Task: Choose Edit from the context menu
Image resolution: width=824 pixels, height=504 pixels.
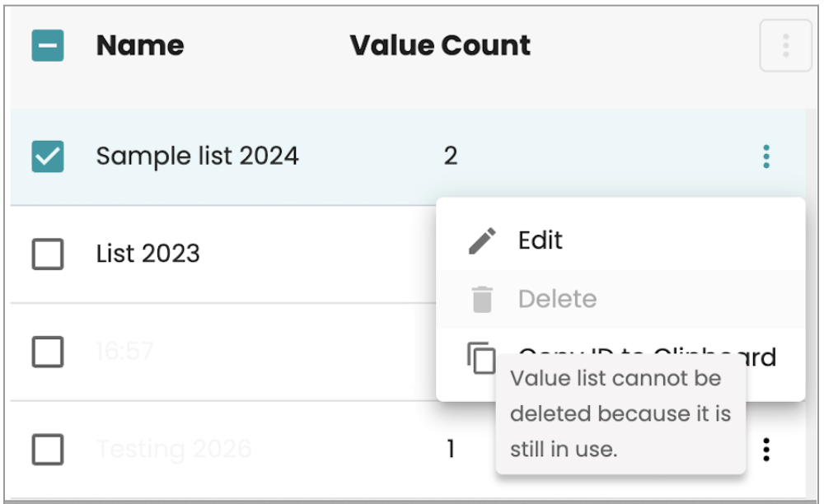Action: click(x=540, y=239)
